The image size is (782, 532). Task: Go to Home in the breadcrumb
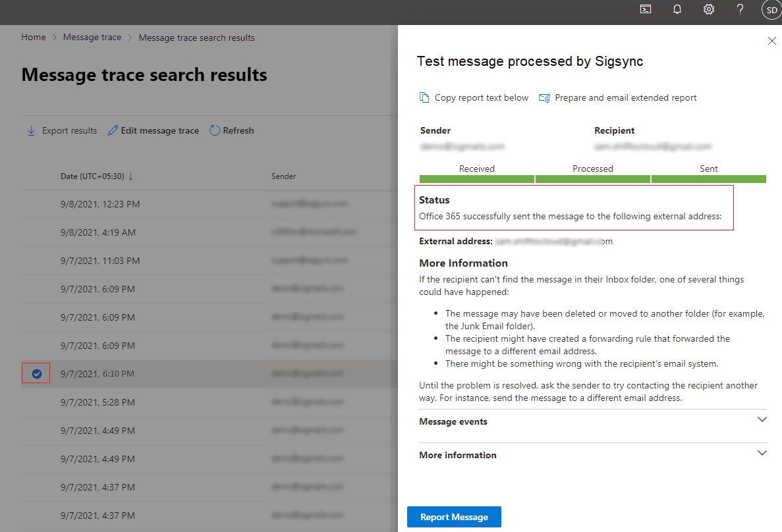34,38
